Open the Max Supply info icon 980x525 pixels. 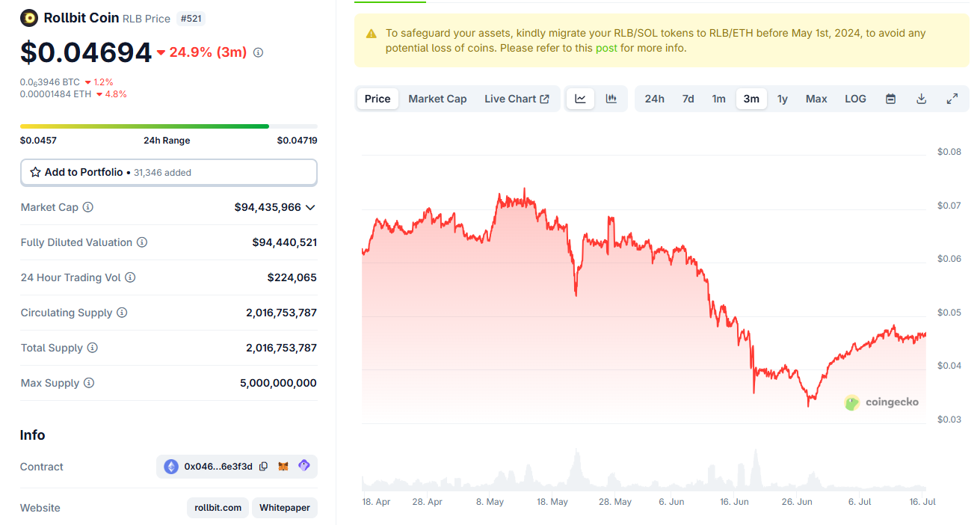[x=89, y=383]
